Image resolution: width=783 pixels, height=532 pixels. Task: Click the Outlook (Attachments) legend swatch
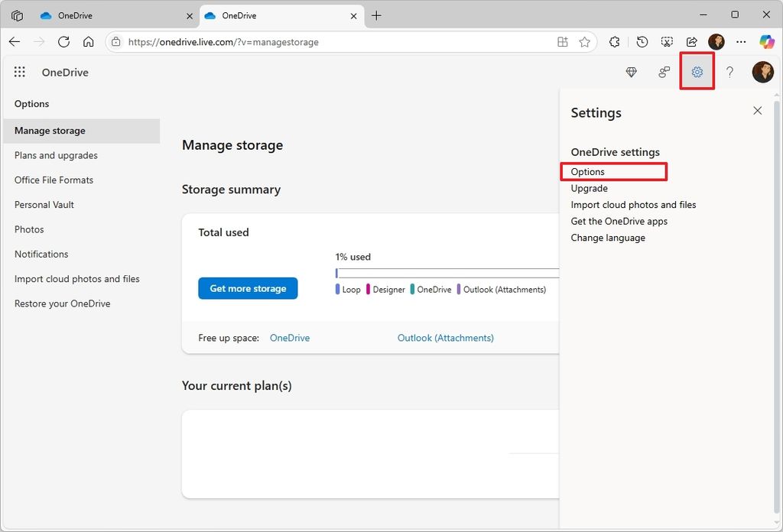(x=459, y=289)
